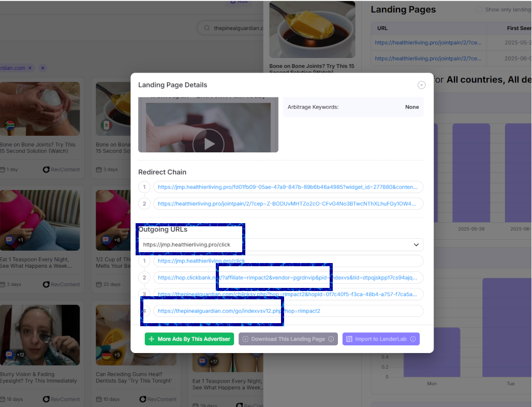Viewport: 532px width, 407px height.
Task: Close the Landing Page Details dialog
Action: [x=421, y=85]
